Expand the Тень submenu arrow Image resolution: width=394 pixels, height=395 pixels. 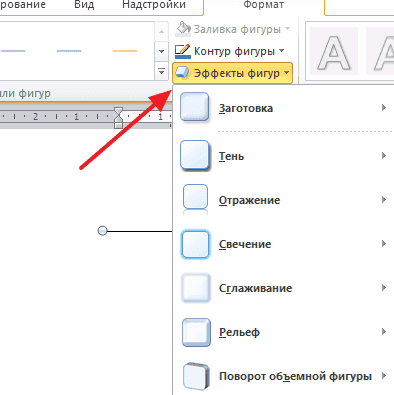[x=384, y=156]
